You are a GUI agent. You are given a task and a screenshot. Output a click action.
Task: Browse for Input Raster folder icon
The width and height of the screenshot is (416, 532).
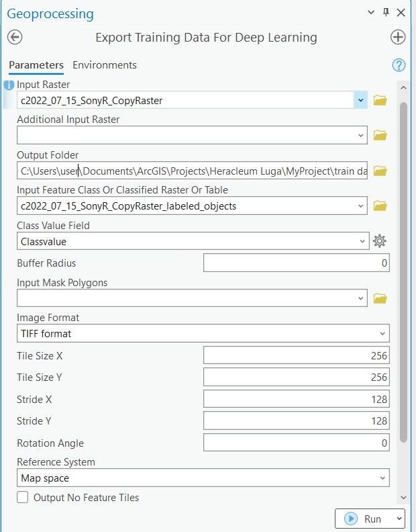(380, 101)
